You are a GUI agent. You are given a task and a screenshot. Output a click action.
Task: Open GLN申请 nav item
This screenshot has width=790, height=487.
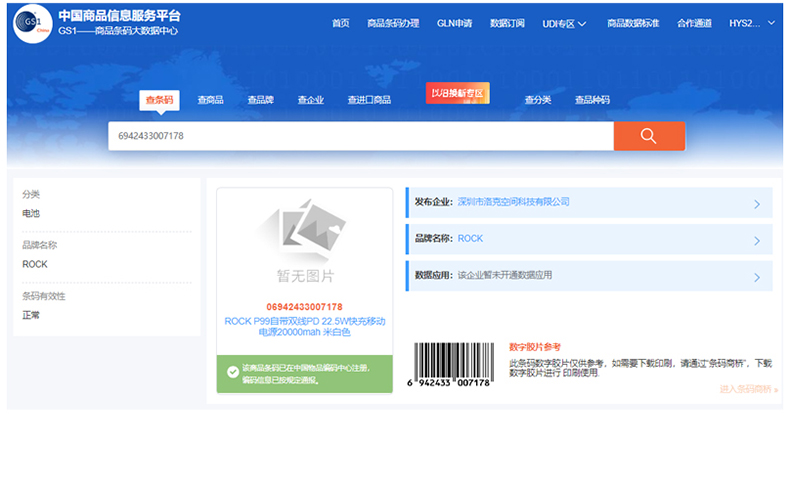(454, 23)
